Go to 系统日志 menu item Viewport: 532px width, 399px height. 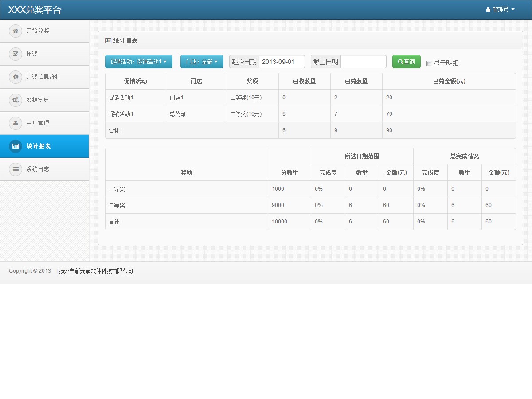tap(38, 169)
